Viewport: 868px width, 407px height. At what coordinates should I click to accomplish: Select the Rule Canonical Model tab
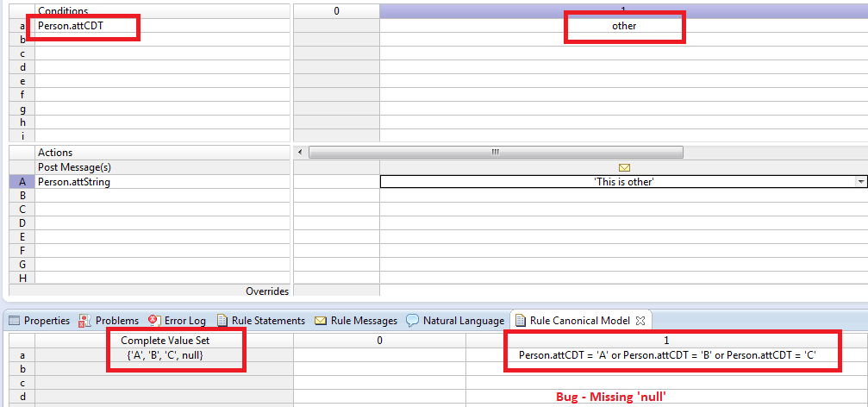point(579,321)
